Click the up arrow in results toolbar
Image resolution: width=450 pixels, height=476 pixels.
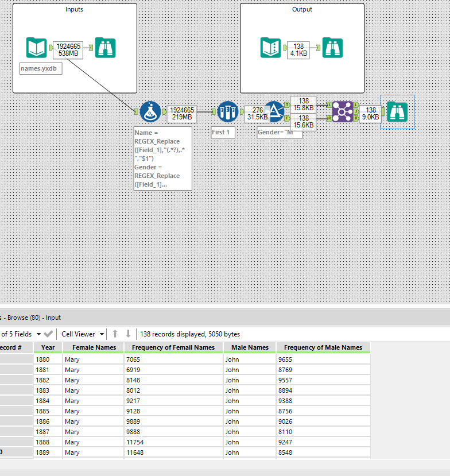point(115,334)
